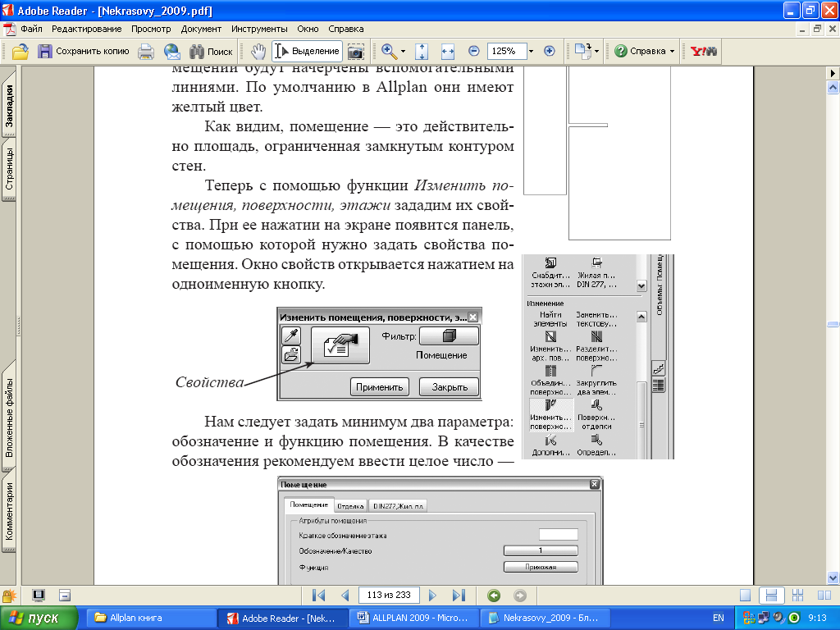The image size is (840, 630).
Task: Open the zoom percentage dropdown
Action: coord(531,52)
